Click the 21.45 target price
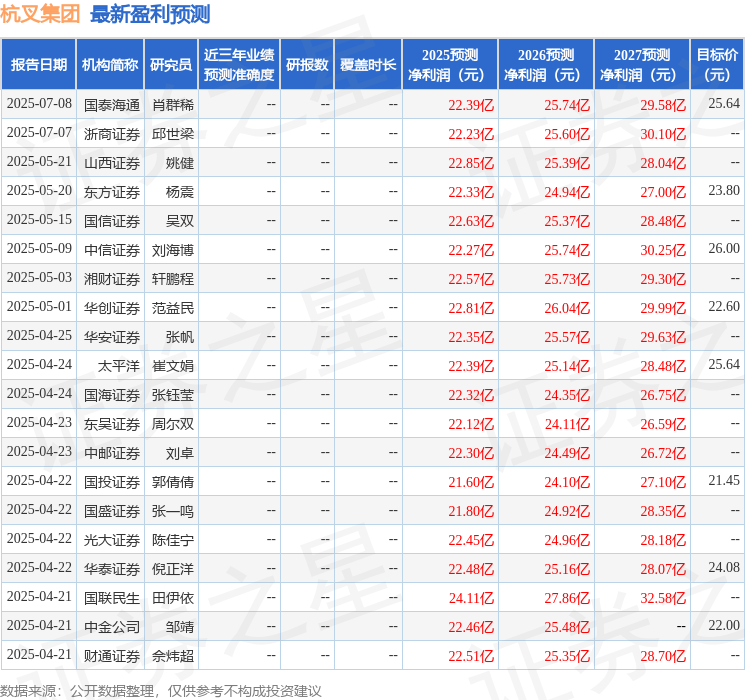Screen dimensions: 745x700 pyautogui.click(x=724, y=480)
